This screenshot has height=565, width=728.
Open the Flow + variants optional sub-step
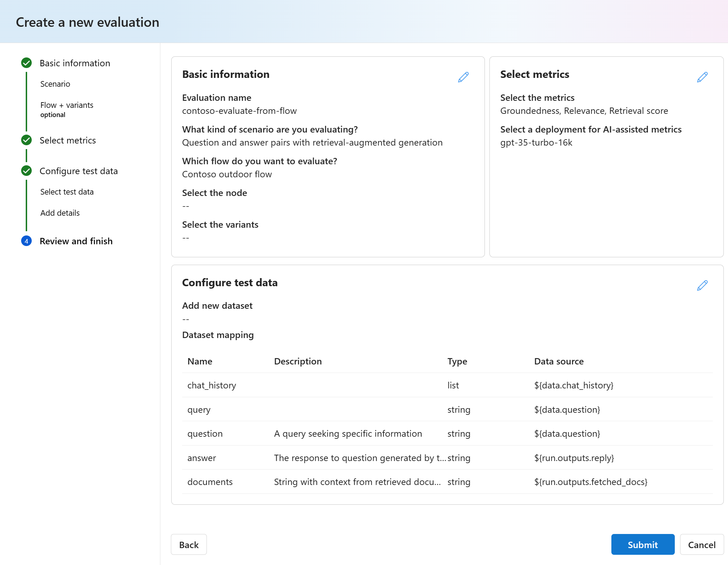tap(67, 110)
